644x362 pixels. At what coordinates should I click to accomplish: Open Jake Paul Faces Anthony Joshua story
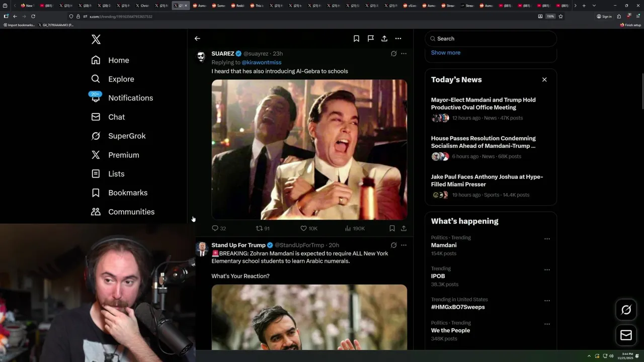(491, 186)
